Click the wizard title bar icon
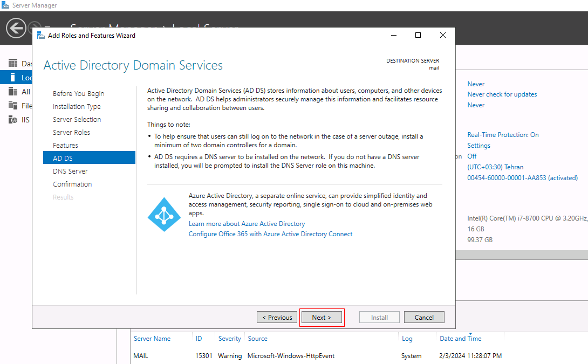The width and height of the screenshot is (588, 364). point(41,35)
